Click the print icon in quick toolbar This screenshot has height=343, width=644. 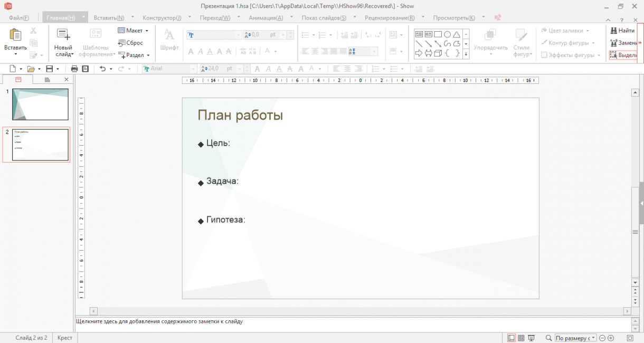[x=74, y=69]
